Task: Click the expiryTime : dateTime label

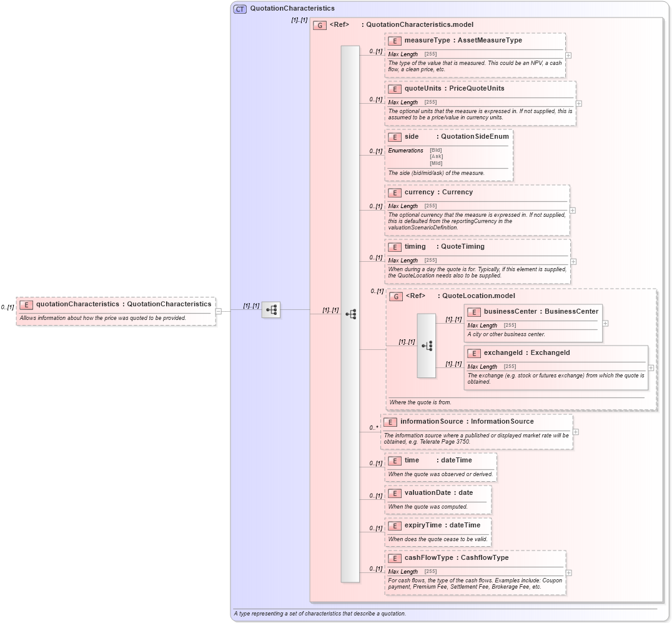Action: click(x=442, y=526)
